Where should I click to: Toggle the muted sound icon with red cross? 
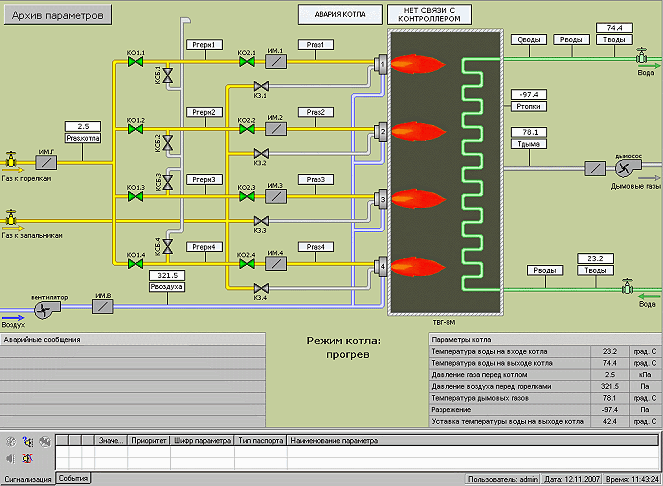(x=27, y=458)
